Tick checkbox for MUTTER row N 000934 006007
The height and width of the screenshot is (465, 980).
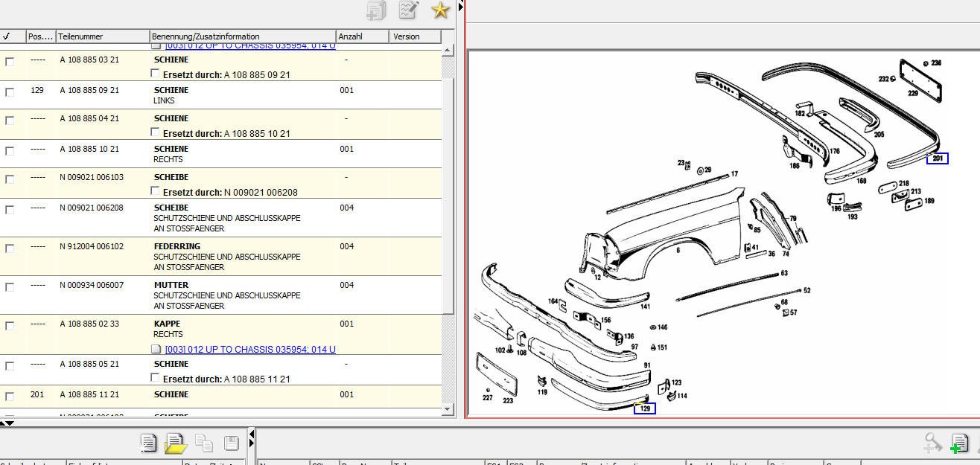click(10, 287)
